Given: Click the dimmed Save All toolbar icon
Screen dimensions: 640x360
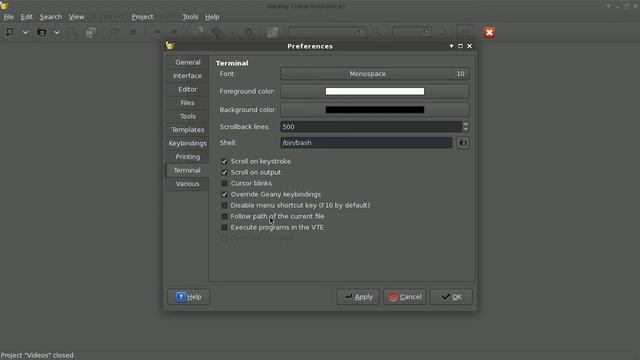Looking at the screenshot, I should (91, 32).
